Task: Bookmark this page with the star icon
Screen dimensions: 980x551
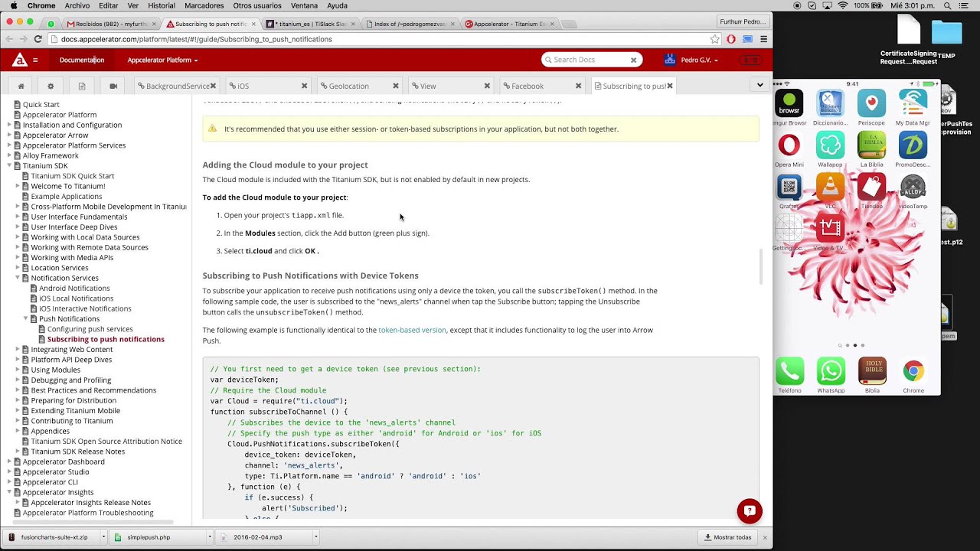Action: [714, 39]
